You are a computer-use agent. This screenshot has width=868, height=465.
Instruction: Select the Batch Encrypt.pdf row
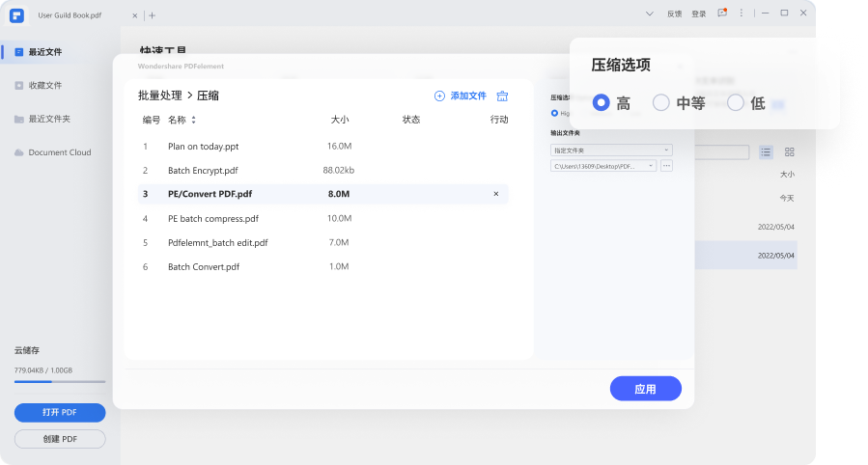(323, 171)
